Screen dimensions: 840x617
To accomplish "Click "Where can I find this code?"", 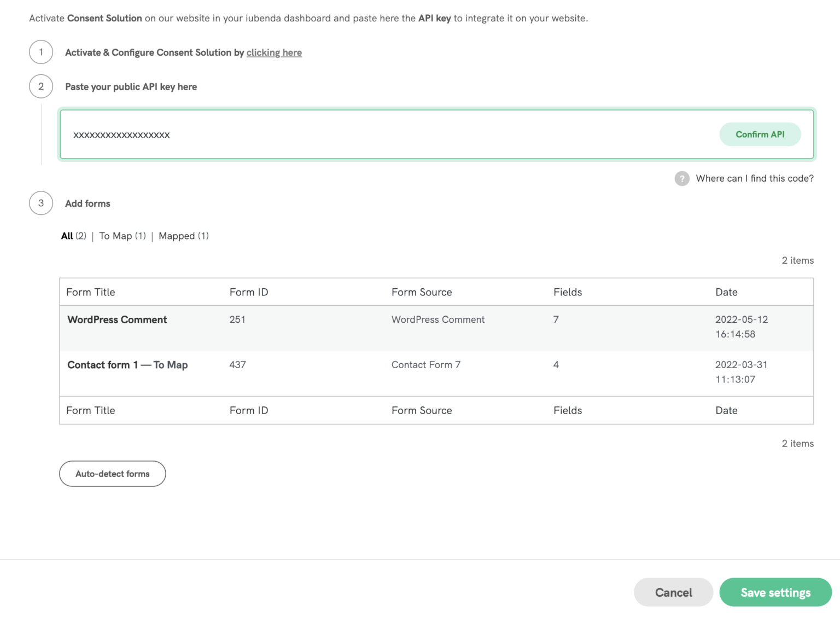I will pos(755,178).
